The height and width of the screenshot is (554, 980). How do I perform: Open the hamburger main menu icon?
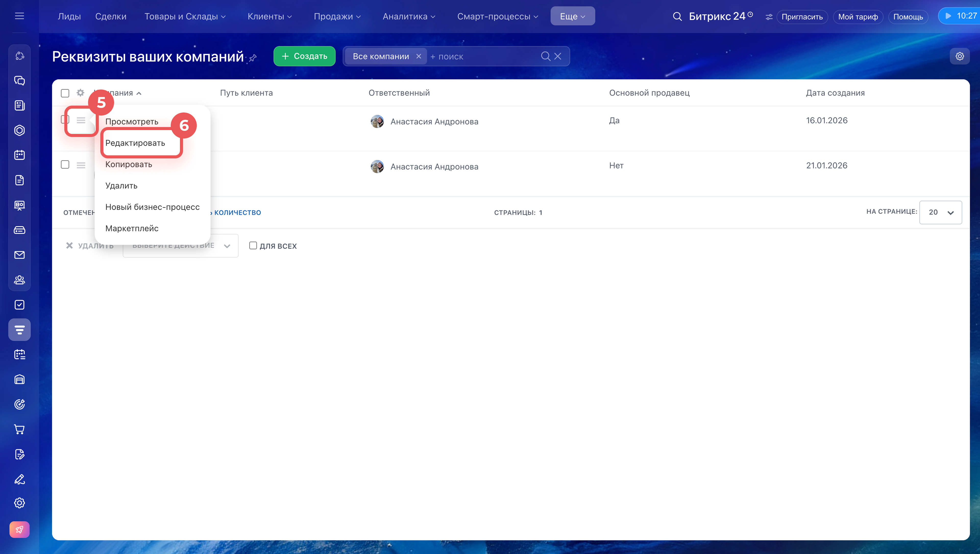(x=19, y=16)
